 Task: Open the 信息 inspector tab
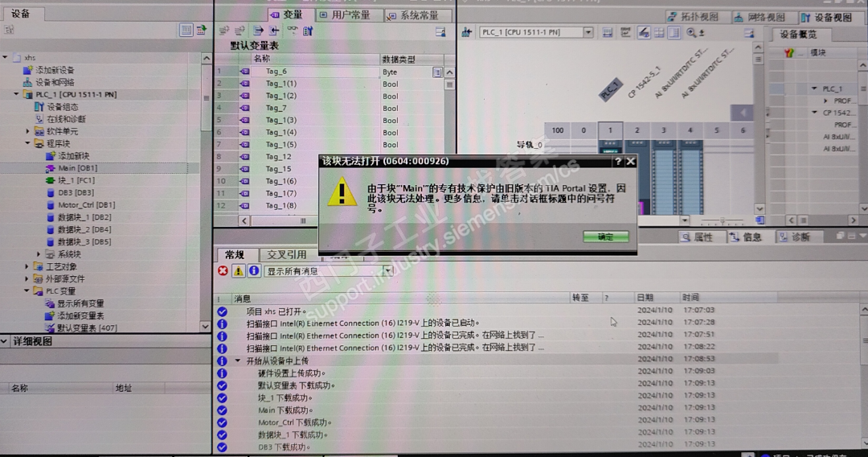[x=751, y=237]
